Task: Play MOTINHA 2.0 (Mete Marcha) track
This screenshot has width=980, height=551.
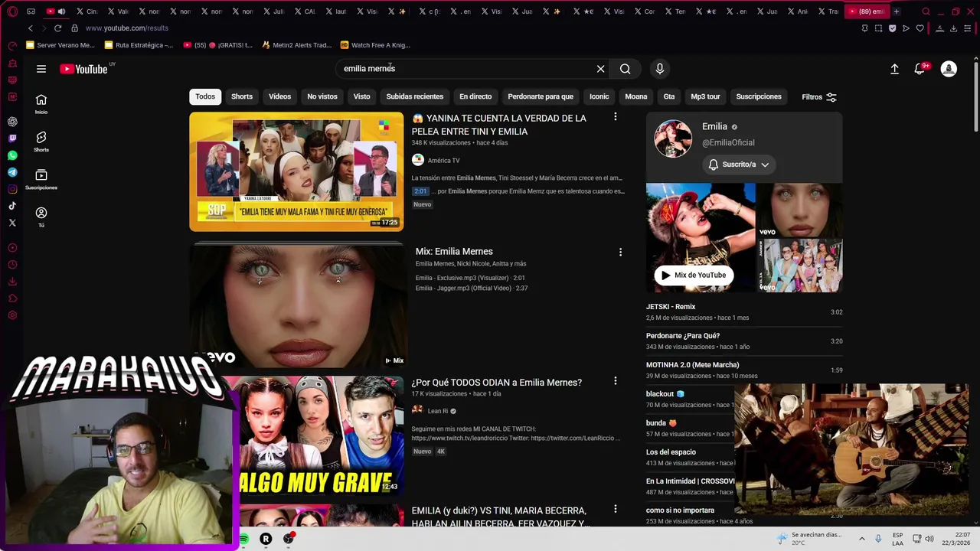Action: (x=744, y=370)
